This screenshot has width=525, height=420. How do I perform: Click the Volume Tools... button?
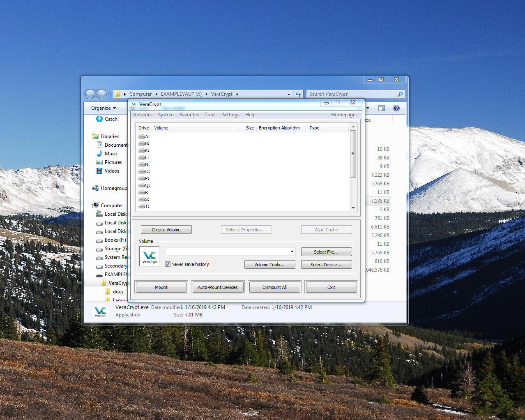270,265
